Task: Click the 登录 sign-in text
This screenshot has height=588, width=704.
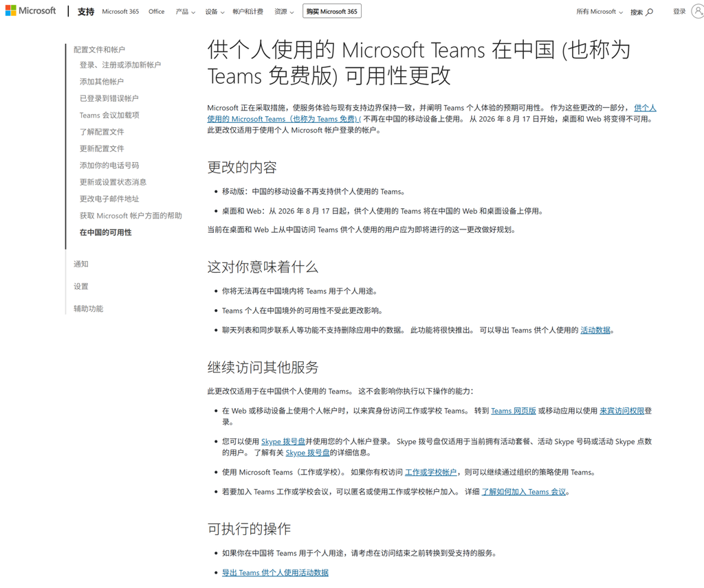Action: click(679, 12)
